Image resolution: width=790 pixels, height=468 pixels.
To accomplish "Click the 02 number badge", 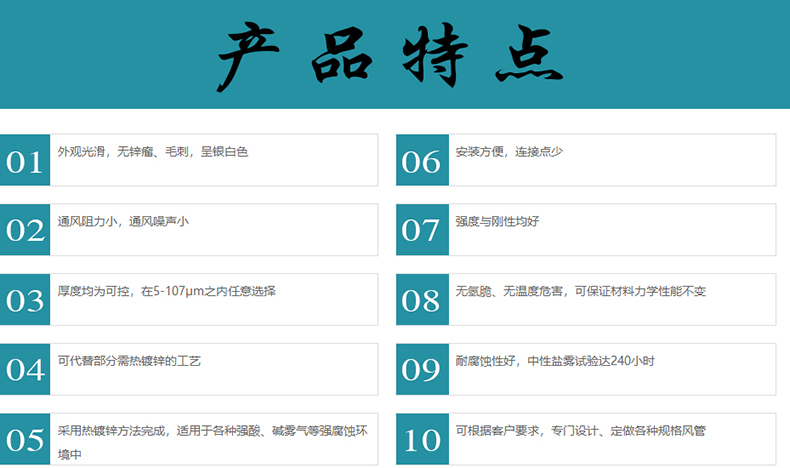I will pos(25,230).
